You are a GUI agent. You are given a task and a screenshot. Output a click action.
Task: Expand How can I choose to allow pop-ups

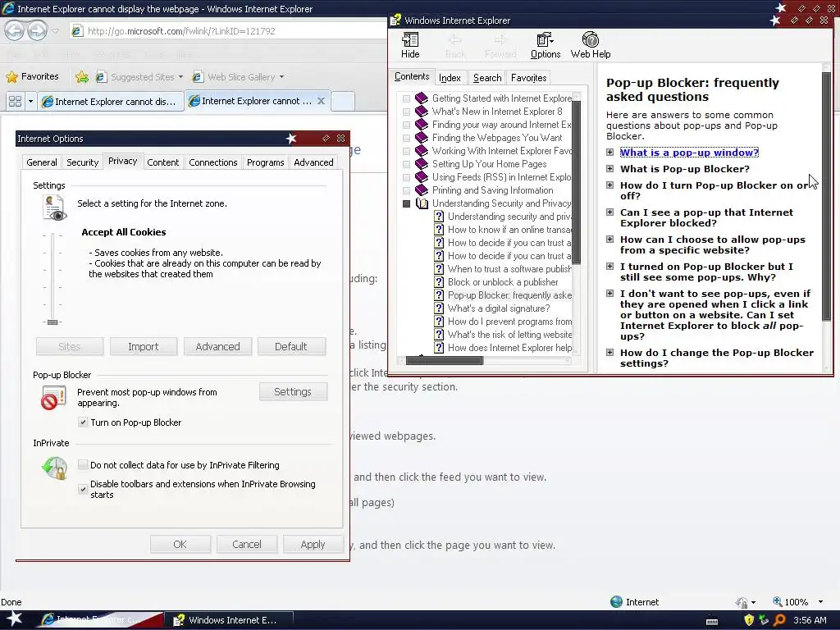[x=609, y=239]
